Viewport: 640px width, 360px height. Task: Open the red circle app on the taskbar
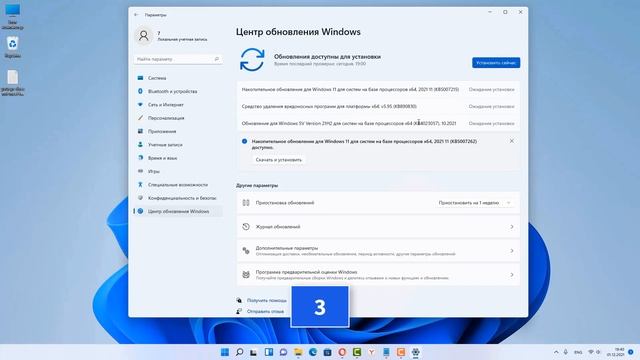point(342,352)
